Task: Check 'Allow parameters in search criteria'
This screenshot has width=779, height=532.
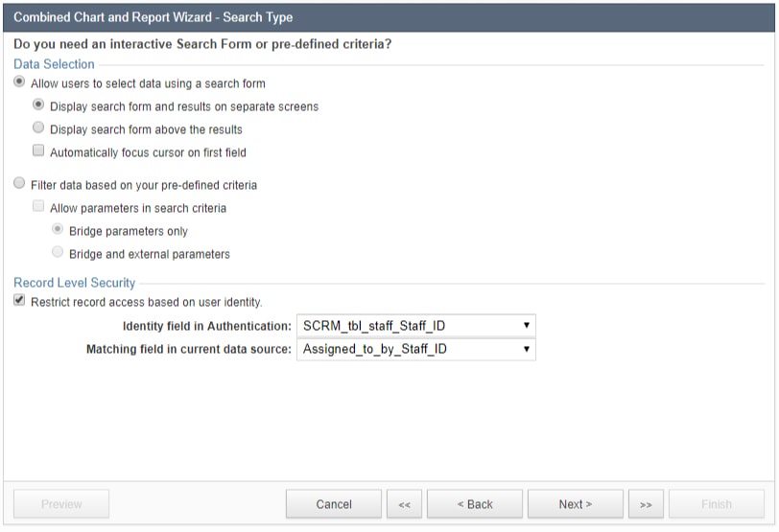Action: [38, 207]
